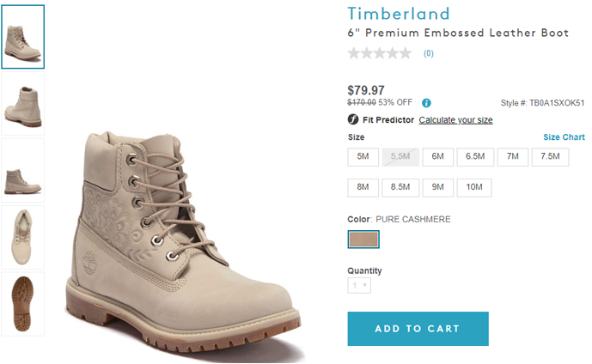The width and height of the screenshot is (592, 364).
Task: Choose size 6.5M option
Action: point(475,157)
